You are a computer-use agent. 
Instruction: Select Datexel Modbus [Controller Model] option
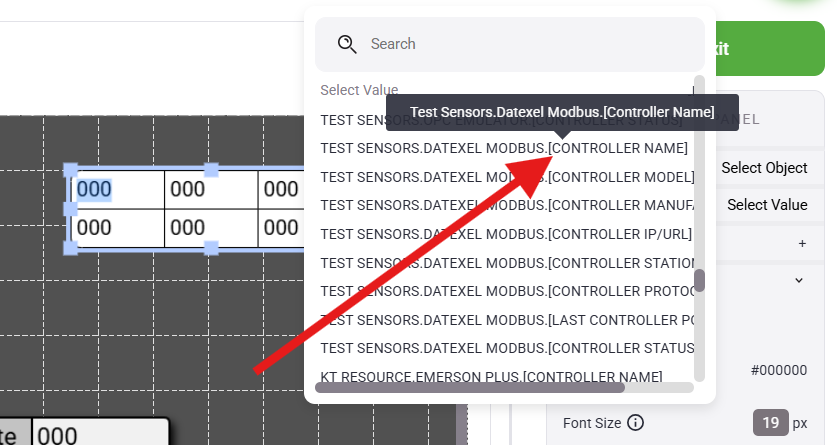coord(507,177)
